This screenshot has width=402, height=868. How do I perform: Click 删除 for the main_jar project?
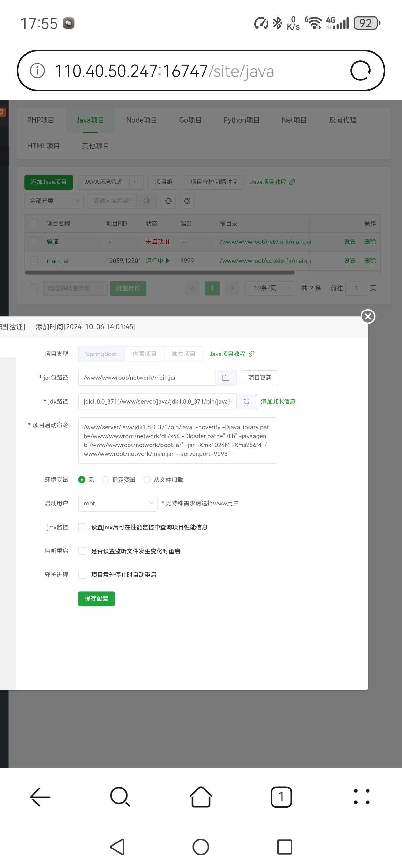click(370, 261)
